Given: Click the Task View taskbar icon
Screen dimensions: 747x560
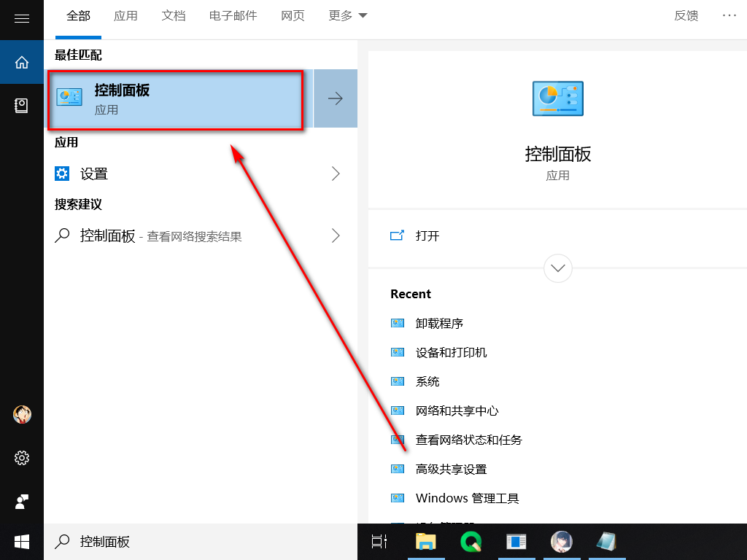Looking at the screenshot, I should (x=379, y=541).
